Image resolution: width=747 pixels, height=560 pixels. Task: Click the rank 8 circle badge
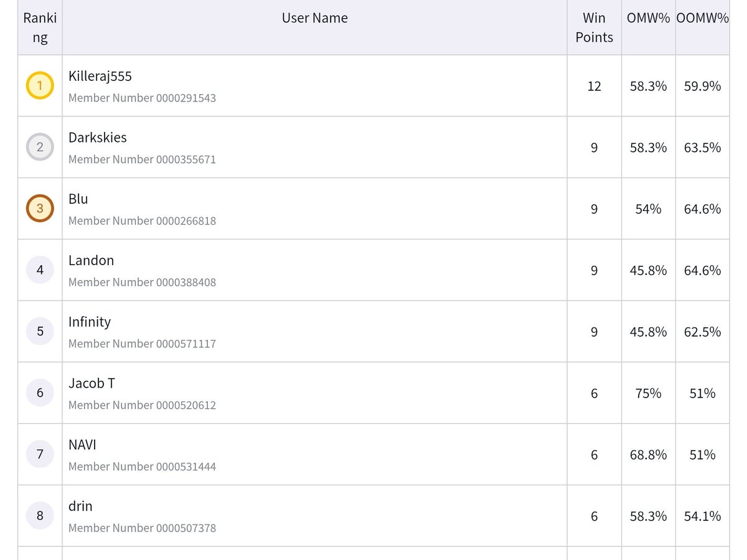pos(40,516)
